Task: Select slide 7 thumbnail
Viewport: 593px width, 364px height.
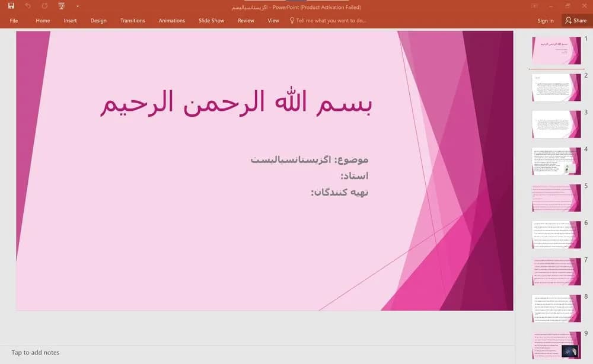Action: click(556, 272)
